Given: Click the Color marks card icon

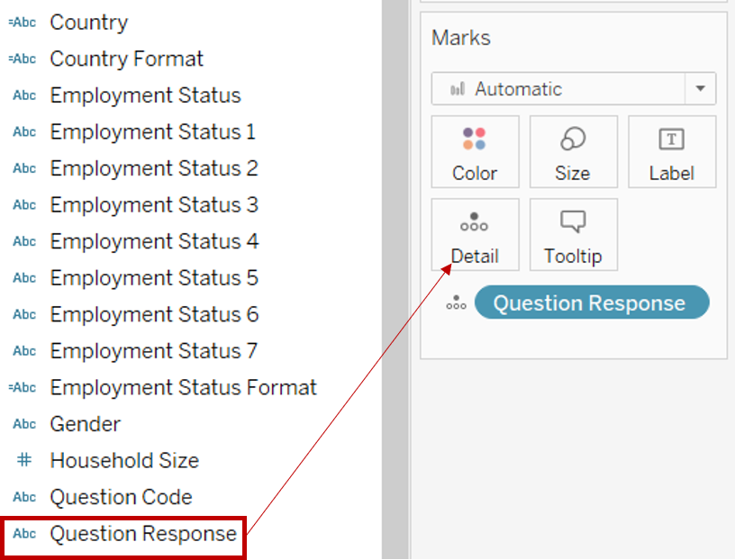Looking at the screenshot, I should [475, 140].
